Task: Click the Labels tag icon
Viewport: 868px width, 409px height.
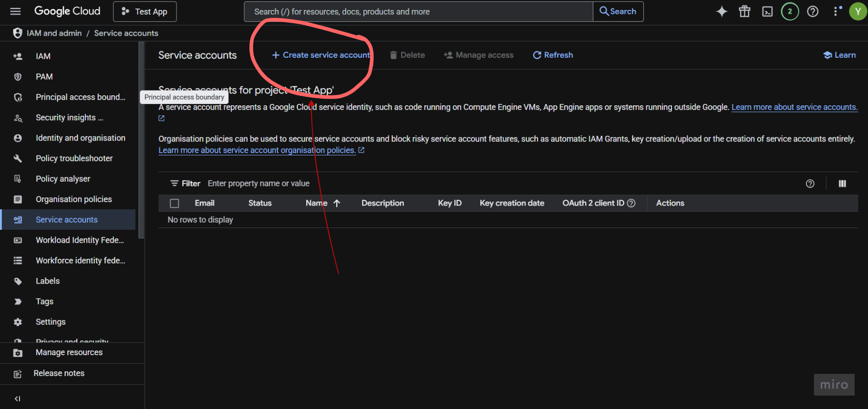Action: (18, 281)
